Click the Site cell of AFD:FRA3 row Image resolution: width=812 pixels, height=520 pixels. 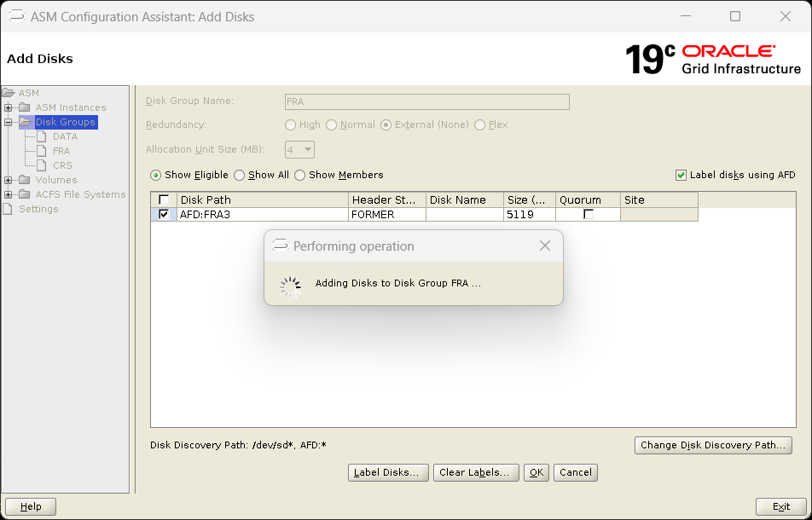pos(659,214)
